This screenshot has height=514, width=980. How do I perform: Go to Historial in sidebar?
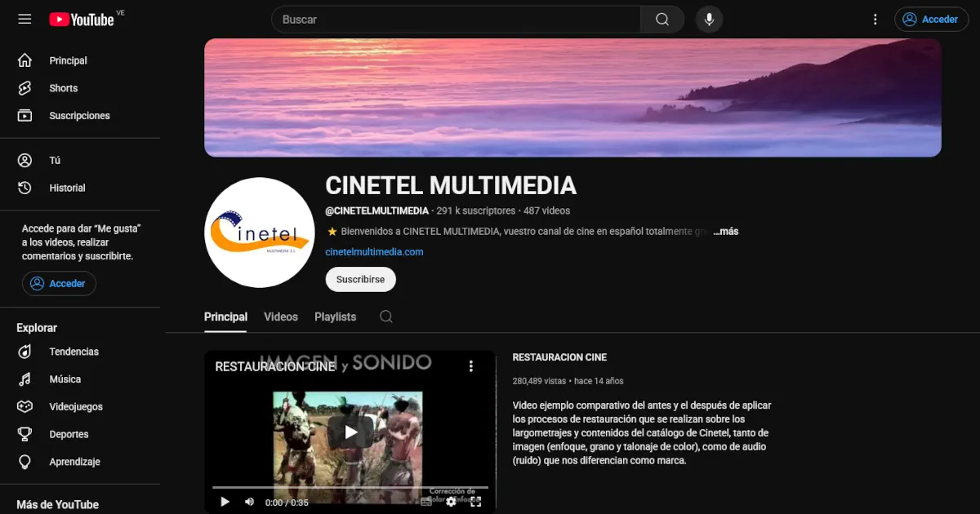click(x=66, y=188)
